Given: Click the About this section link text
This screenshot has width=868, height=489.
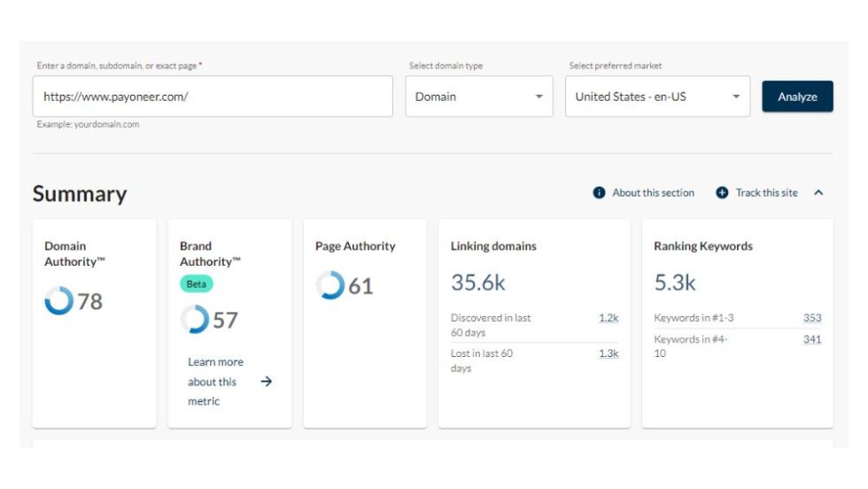Looking at the screenshot, I should point(653,193).
